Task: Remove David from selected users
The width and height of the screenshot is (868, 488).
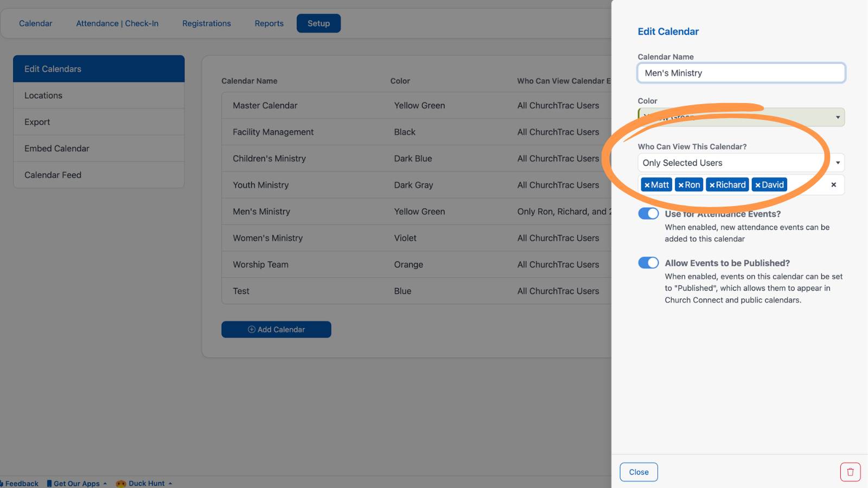Action: tap(758, 185)
